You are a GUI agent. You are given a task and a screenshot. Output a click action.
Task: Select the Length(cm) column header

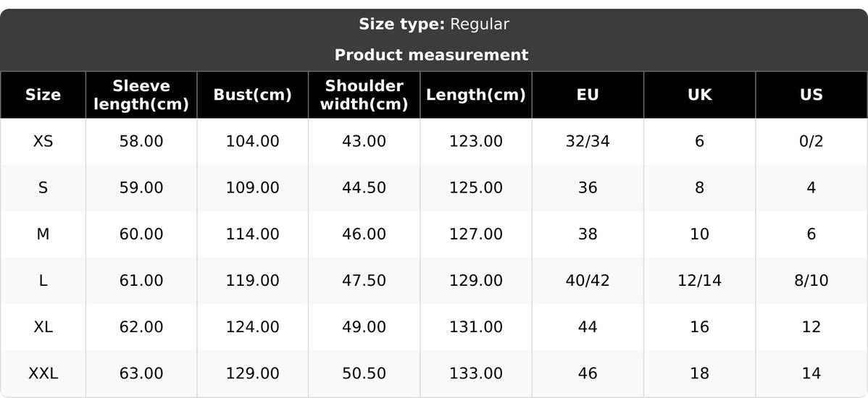[x=475, y=95]
